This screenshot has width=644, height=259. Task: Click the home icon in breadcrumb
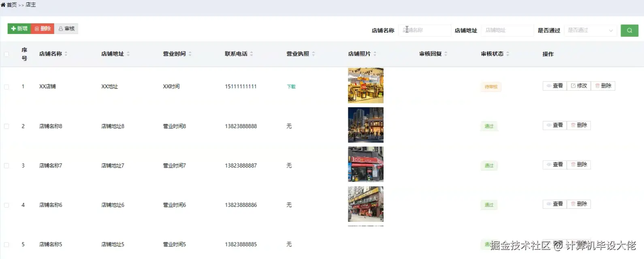pyautogui.click(x=3, y=5)
